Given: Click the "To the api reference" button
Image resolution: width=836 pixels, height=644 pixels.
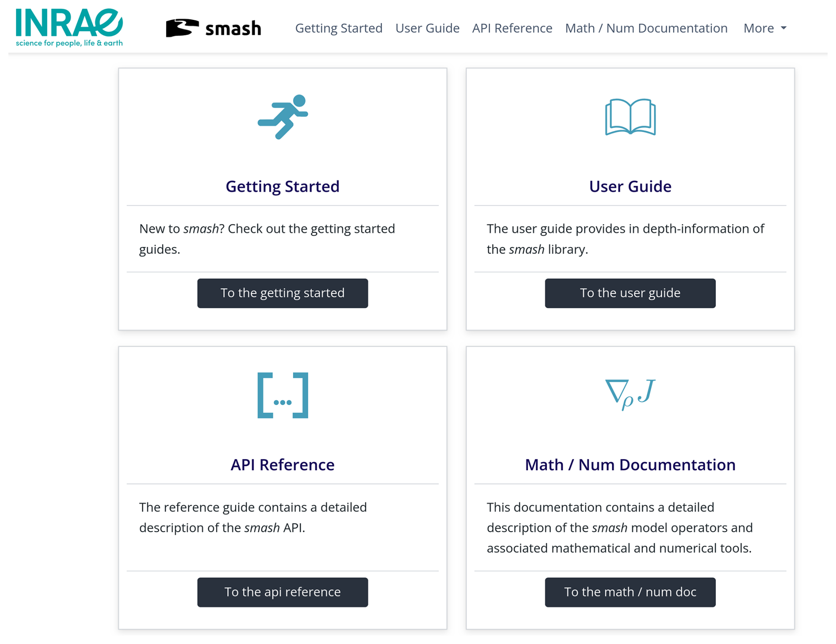Looking at the screenshot, I should coord(283,592).
